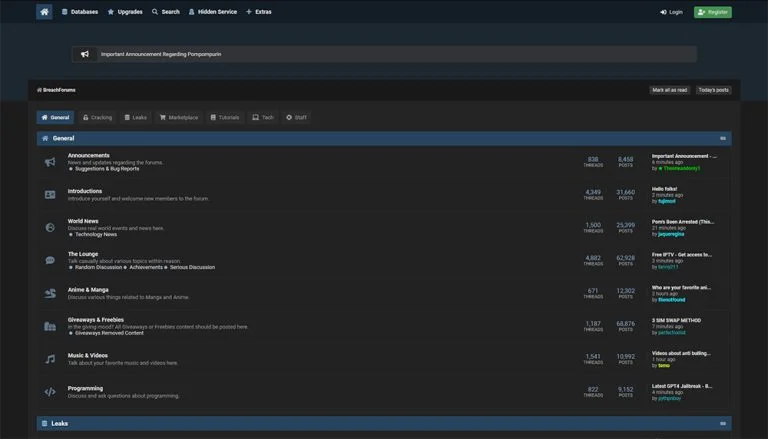Screen dimensions: 768x439
Task: Switch to the Tutorials tab
Action: point(225,118)
